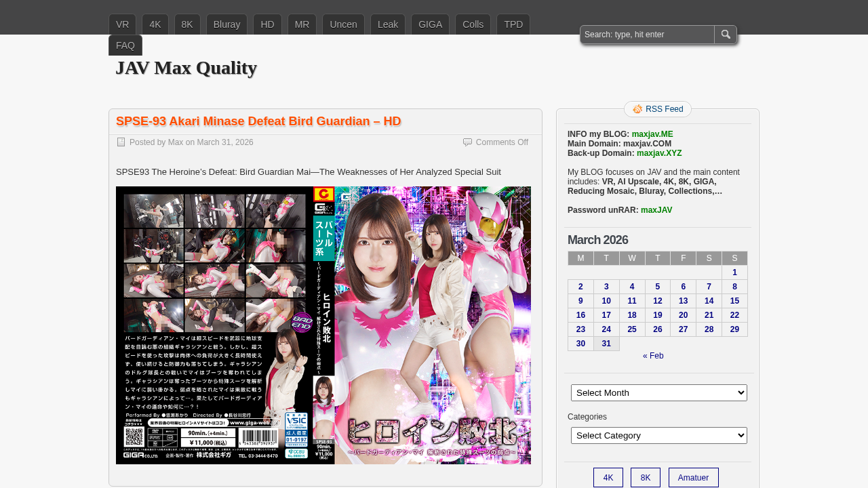
Task: Expand the Select Month dropdown
Action: tap(659, 392)
